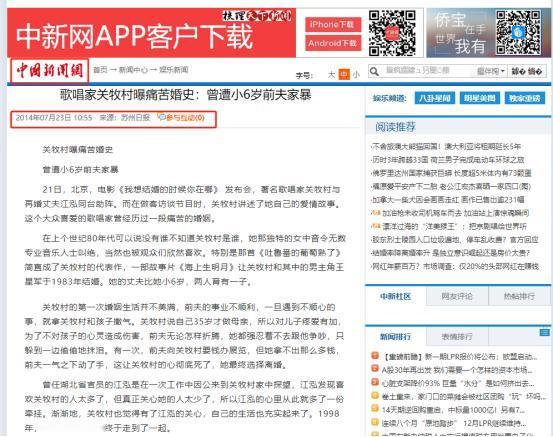Select the 表情排行 tab

click(x=457, y=336)
